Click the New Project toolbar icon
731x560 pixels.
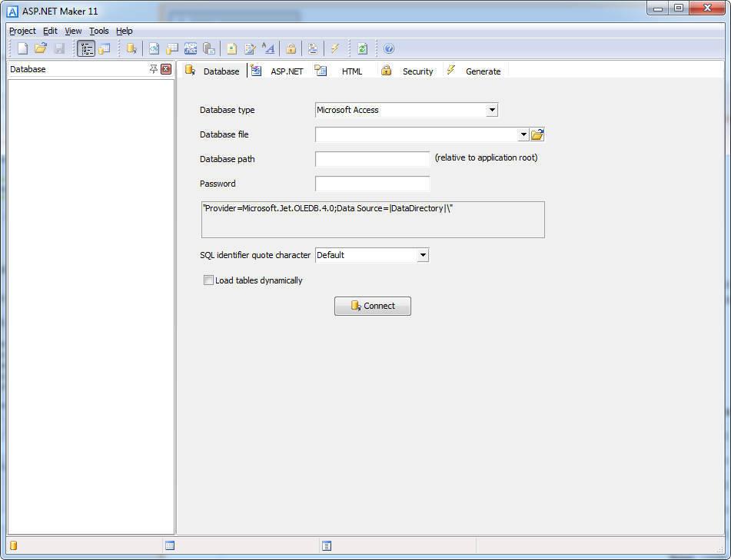click(21, 48)
